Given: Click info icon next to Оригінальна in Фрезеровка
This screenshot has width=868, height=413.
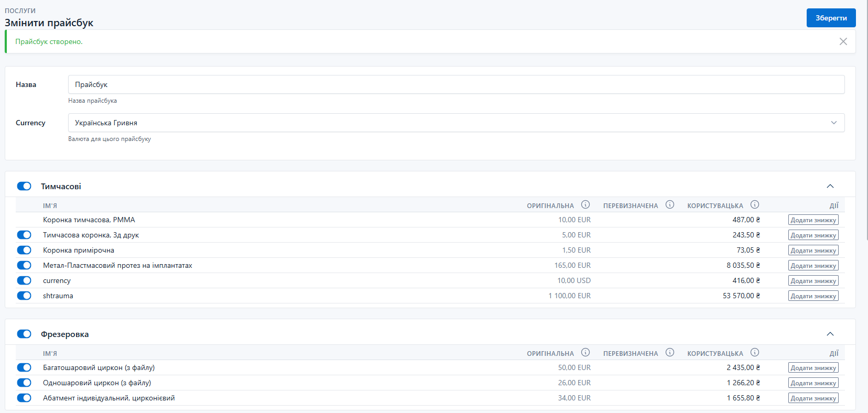Looking at the screenshot, I should pyautogui.click(x=585, y=353).
